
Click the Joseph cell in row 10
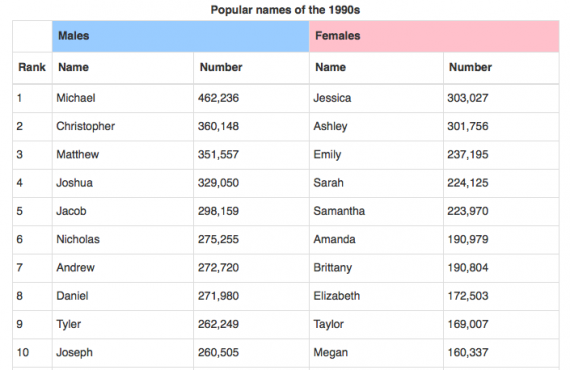click(x=123, y=353)
